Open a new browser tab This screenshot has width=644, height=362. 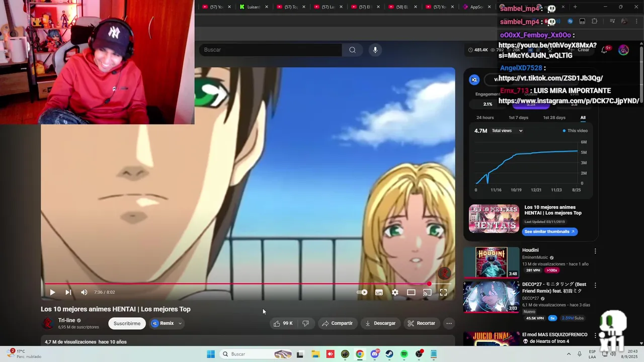(575, 7)
